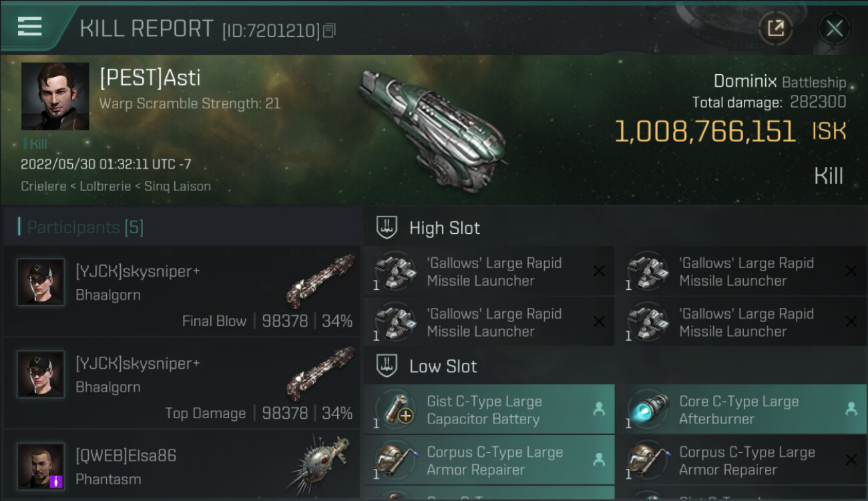Open the hamburger menu icon

point(30,27)
